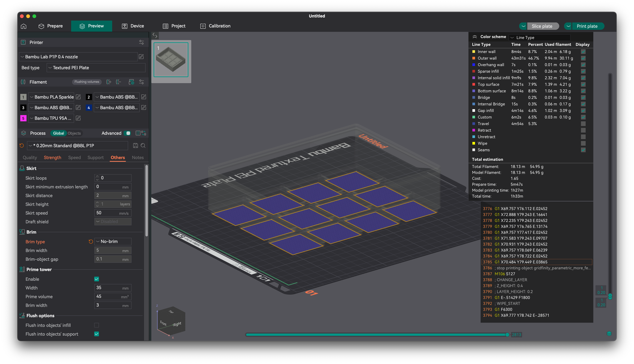Image resolution: width=634 pixels, height=364 pixels.
Task: Switch to the Prepare tab
Action: [x=51, y=26]
